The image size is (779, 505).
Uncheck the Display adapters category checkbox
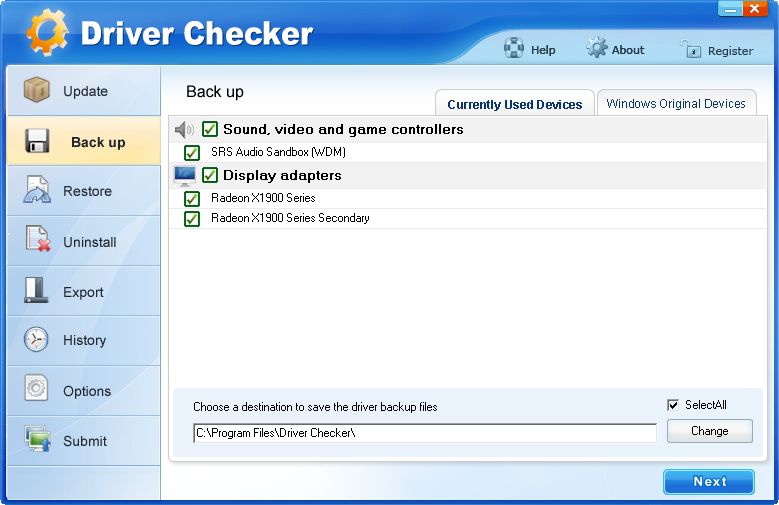(x=210, y=175)
